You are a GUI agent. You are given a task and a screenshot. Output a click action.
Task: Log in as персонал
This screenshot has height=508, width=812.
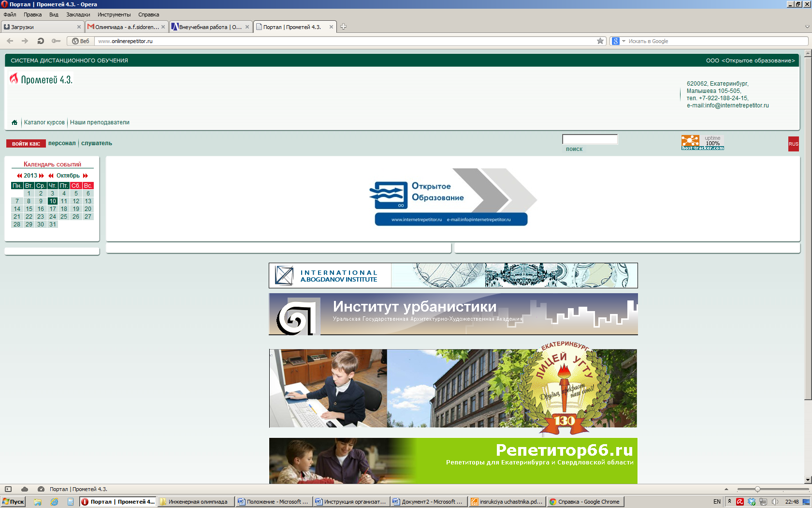62,143
